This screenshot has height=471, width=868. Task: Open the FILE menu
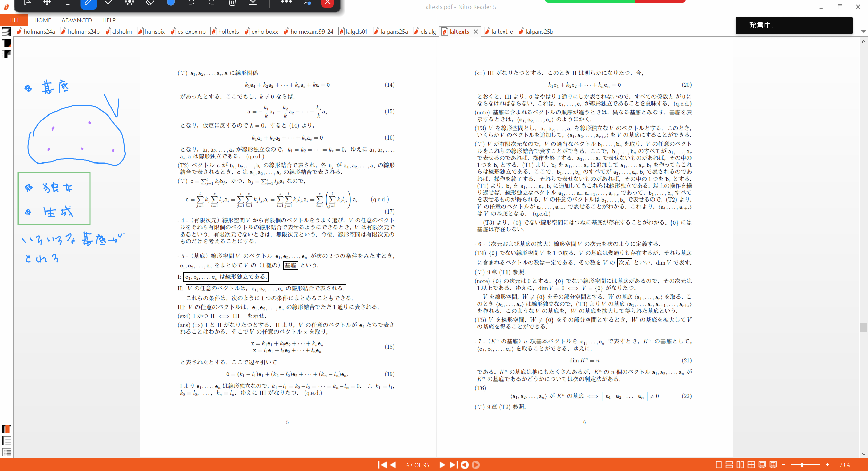point(14,20)
